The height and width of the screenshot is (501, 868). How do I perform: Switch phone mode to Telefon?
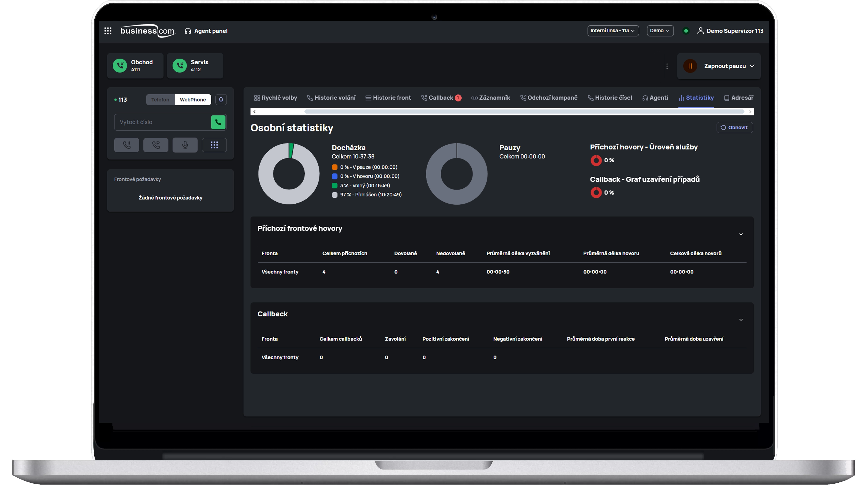pos(160,100)
